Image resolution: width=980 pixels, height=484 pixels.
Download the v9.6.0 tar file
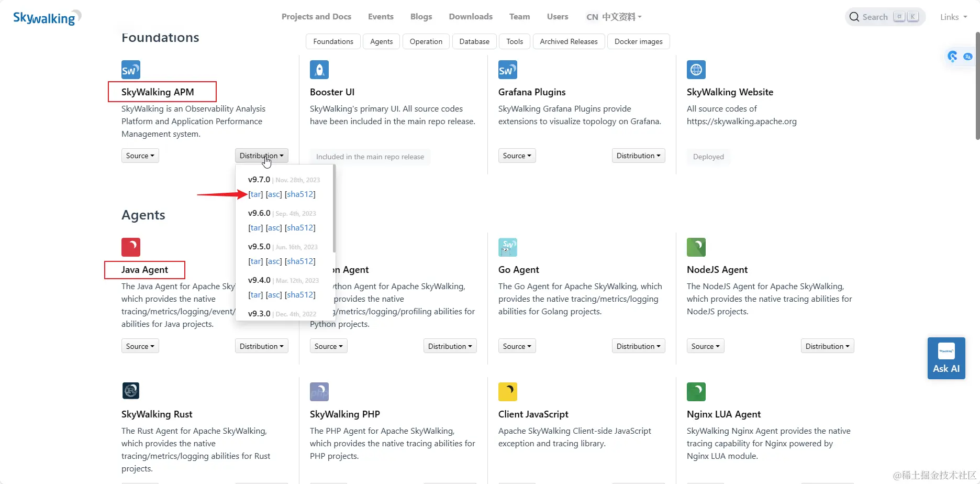(255, 228)
